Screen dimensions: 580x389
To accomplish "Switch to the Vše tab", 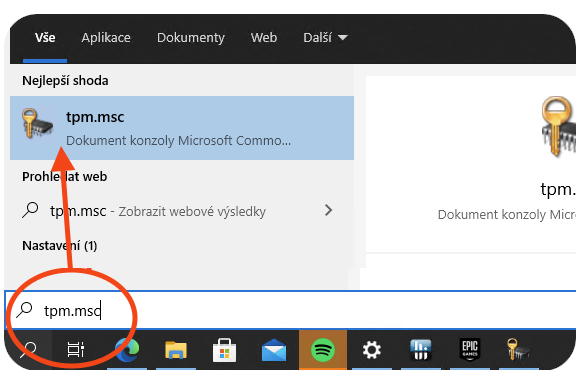I will [45, 38].
